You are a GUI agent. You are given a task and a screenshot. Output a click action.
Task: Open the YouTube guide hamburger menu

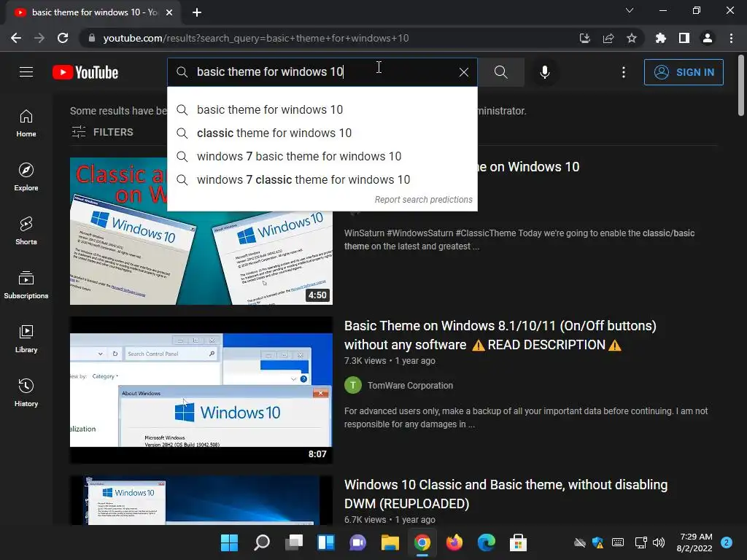(26, 72)
